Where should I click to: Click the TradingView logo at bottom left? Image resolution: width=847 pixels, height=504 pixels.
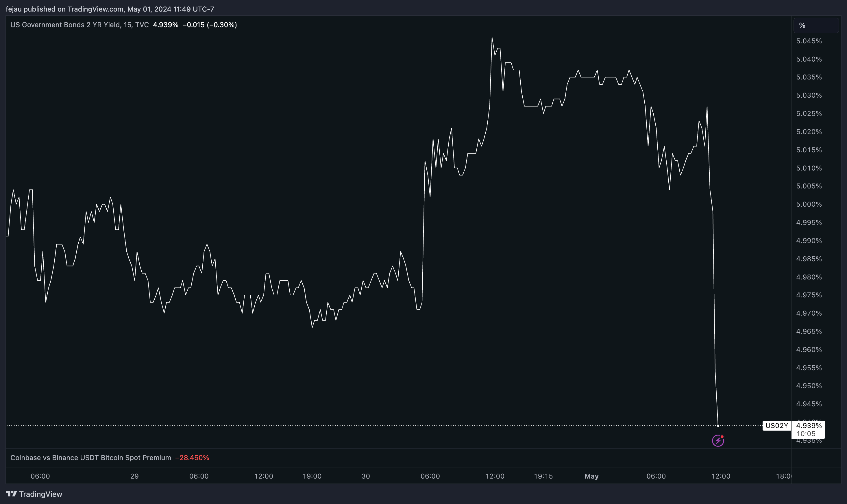point(34,494)
